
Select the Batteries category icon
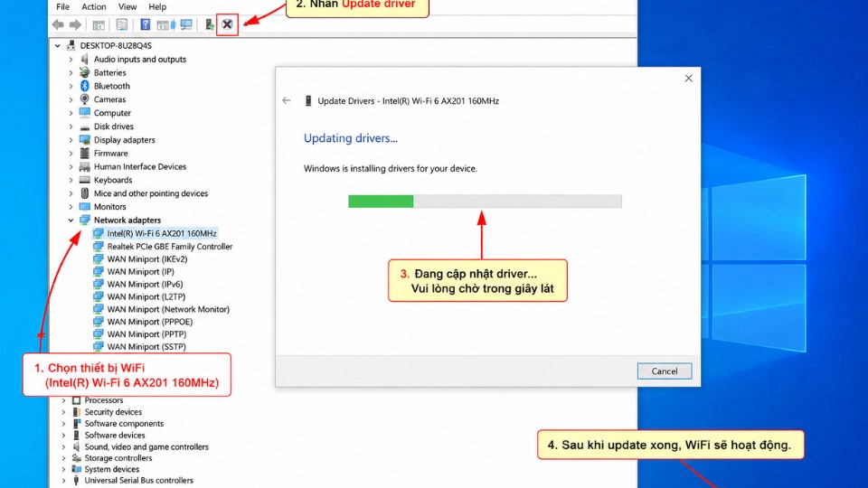coord(85,72)
